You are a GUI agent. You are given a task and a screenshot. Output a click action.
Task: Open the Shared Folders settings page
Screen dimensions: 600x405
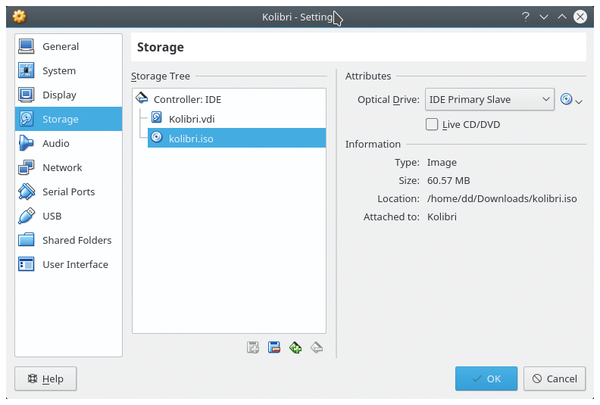click(x=76, y=240)
